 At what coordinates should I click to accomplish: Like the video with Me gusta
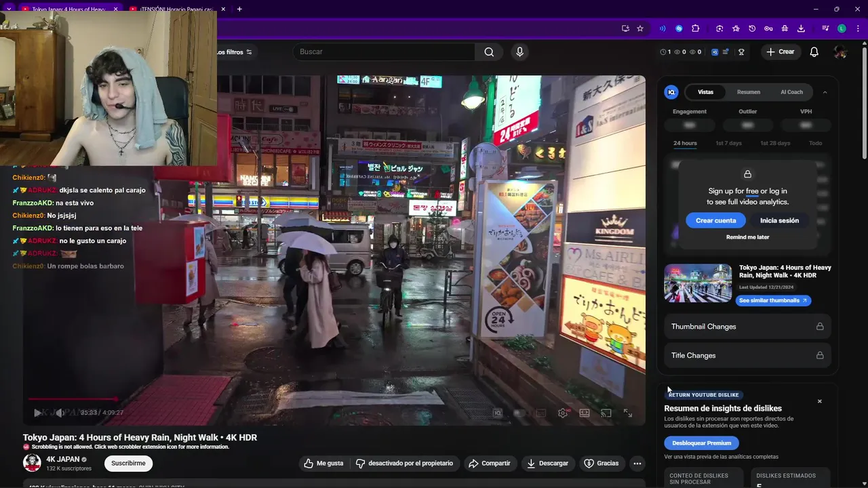(x=323, y=464)
